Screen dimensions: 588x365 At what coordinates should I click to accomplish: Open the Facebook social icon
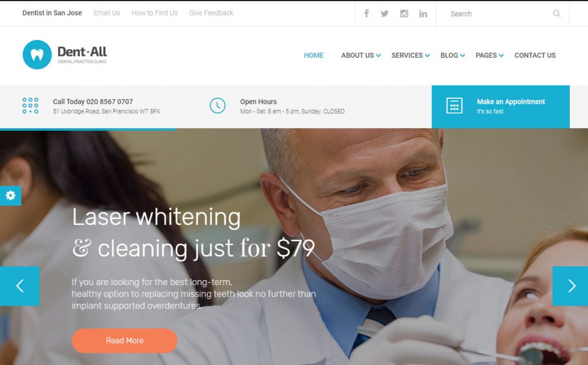tap(366, 13)
